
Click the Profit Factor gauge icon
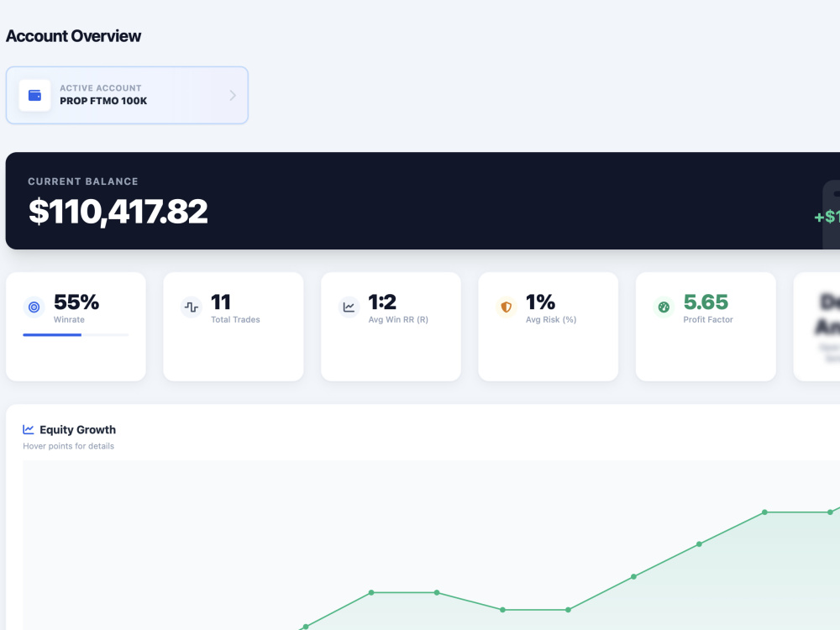664,307
